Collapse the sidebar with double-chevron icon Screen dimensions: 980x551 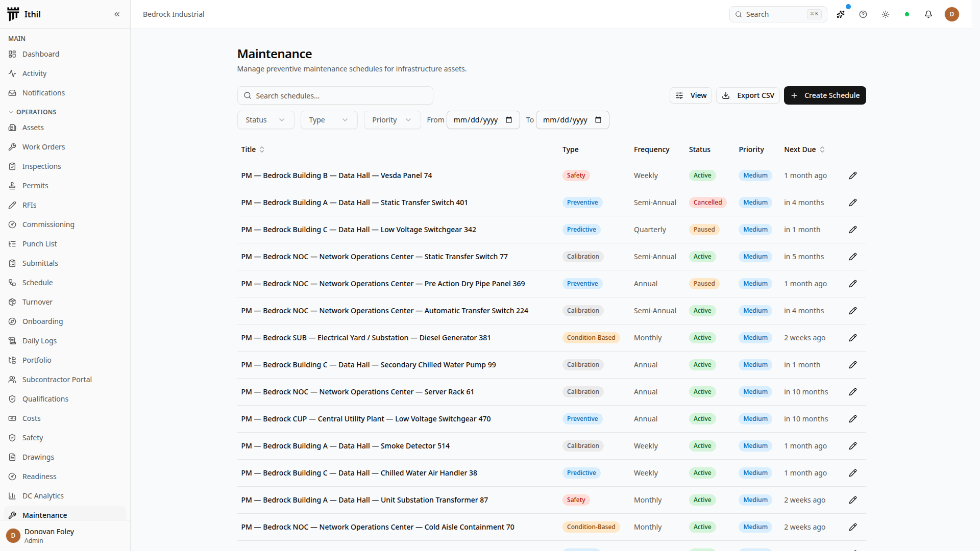point(117,14)
